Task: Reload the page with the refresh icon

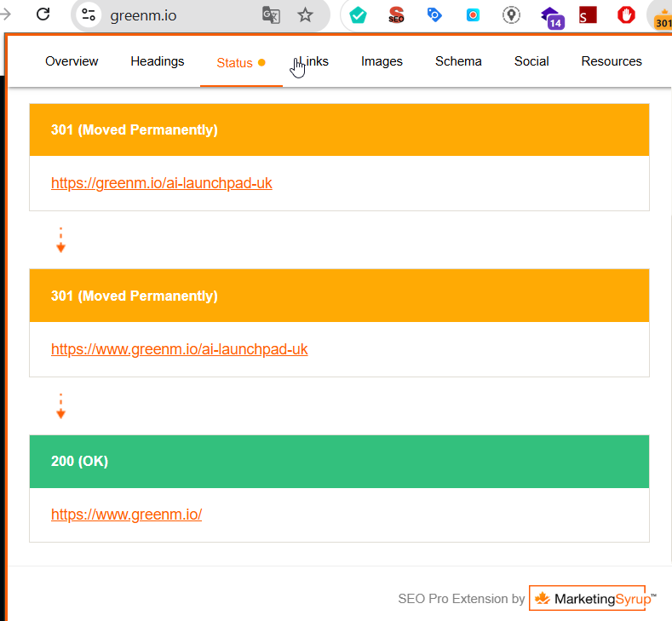Action: [43, 14]
